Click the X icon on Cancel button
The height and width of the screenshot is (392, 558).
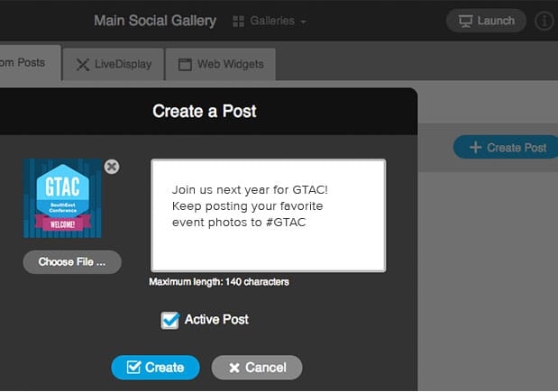(234, 368)
